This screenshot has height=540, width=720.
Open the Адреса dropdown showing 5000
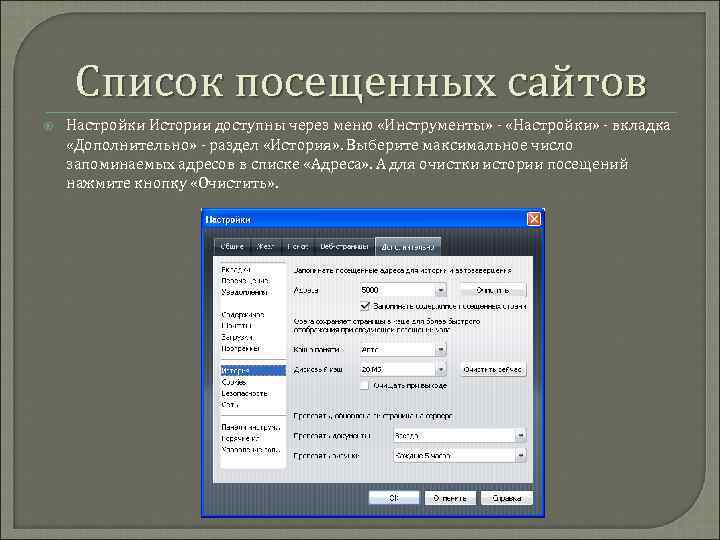[x=403, y=290]
